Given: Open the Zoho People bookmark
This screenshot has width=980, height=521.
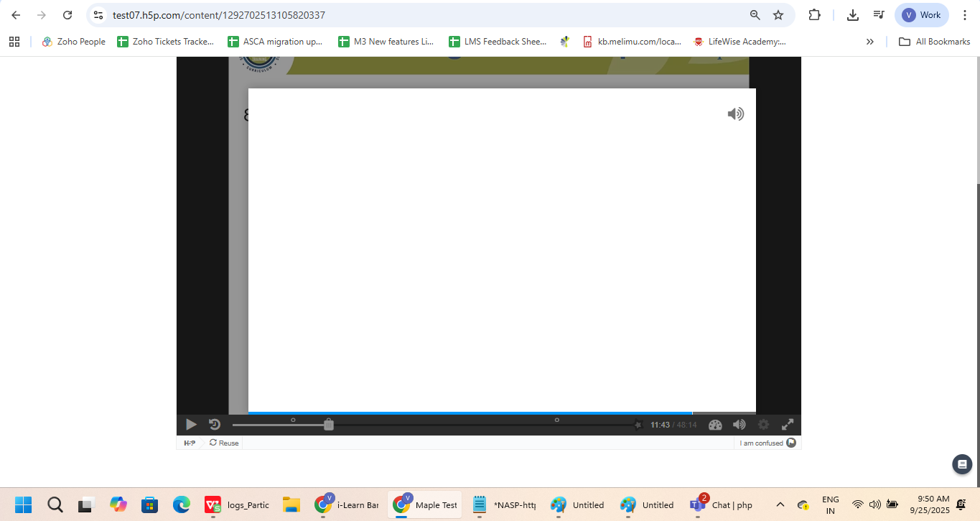Looking at the screenshot, I should point(73,42).
